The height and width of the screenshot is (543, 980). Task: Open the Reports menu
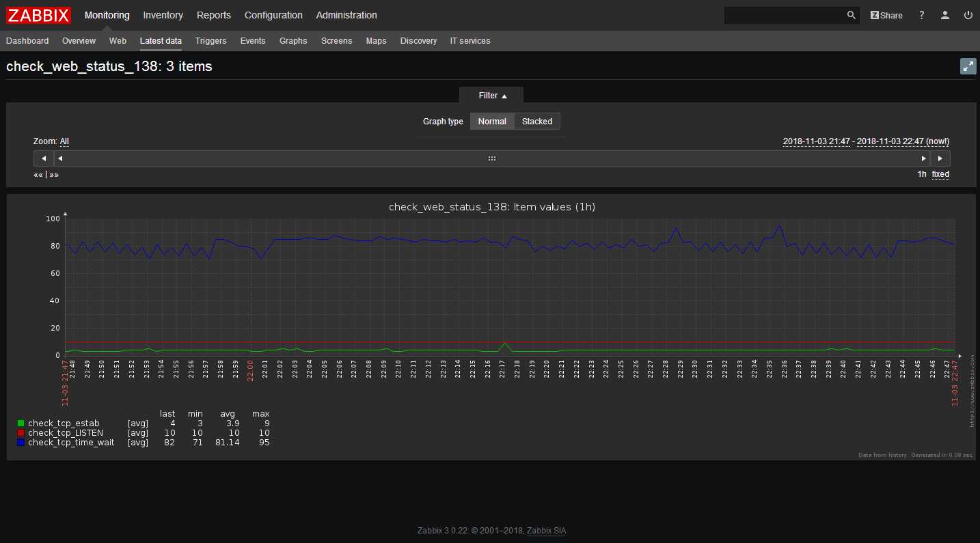[x=214, y=15]
